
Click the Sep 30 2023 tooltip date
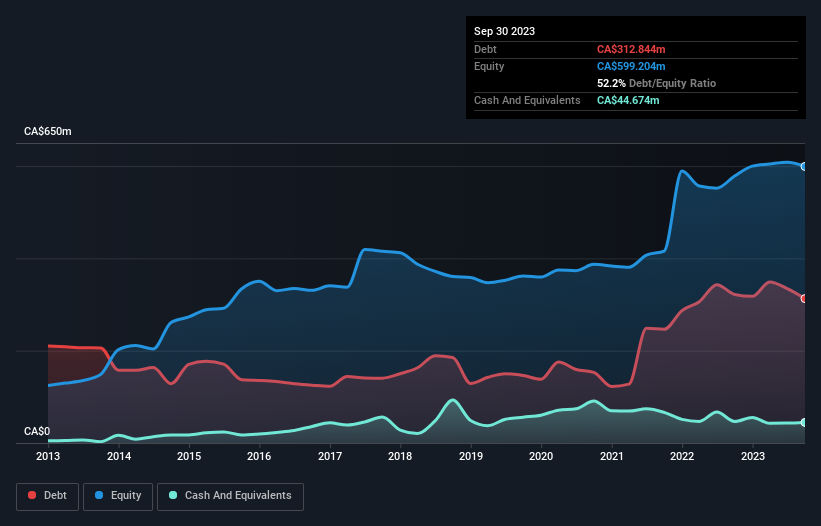click(x=504, y=31)
